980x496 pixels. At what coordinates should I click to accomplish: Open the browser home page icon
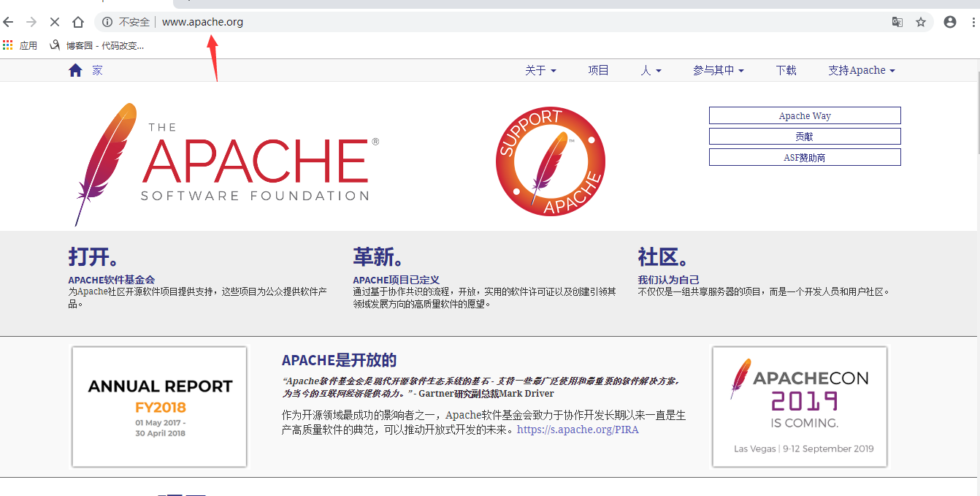[x=78, y=22]
